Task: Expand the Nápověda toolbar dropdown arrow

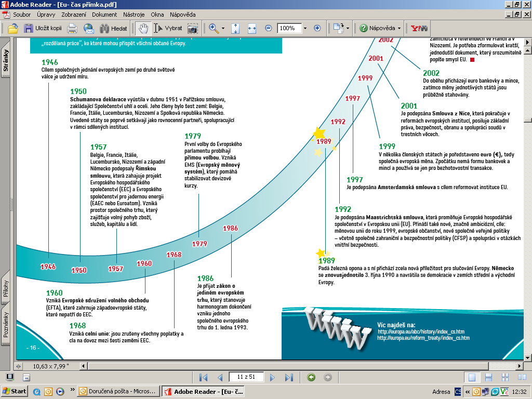Action: (x=399, y=29)
